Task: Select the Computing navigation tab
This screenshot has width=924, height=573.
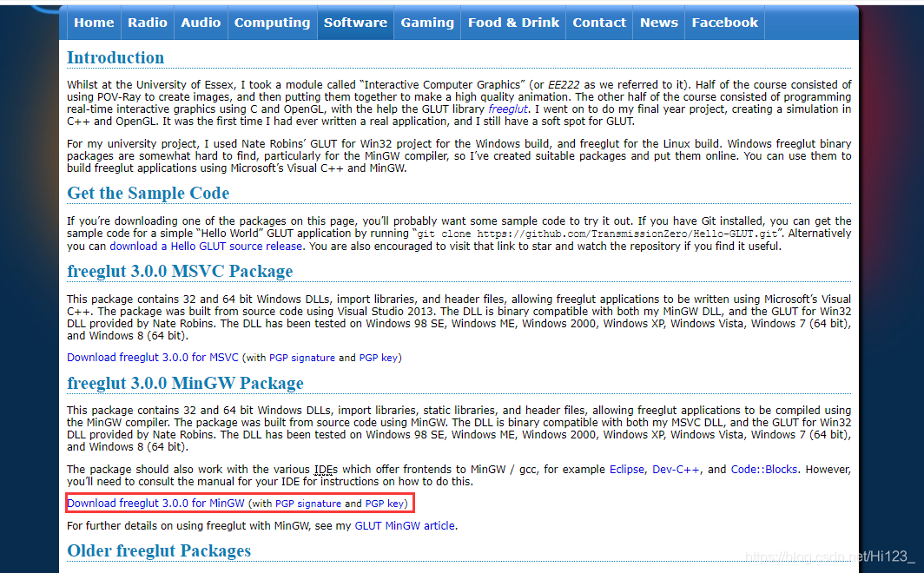Action: pyautogui.click(x=273, y=23)
